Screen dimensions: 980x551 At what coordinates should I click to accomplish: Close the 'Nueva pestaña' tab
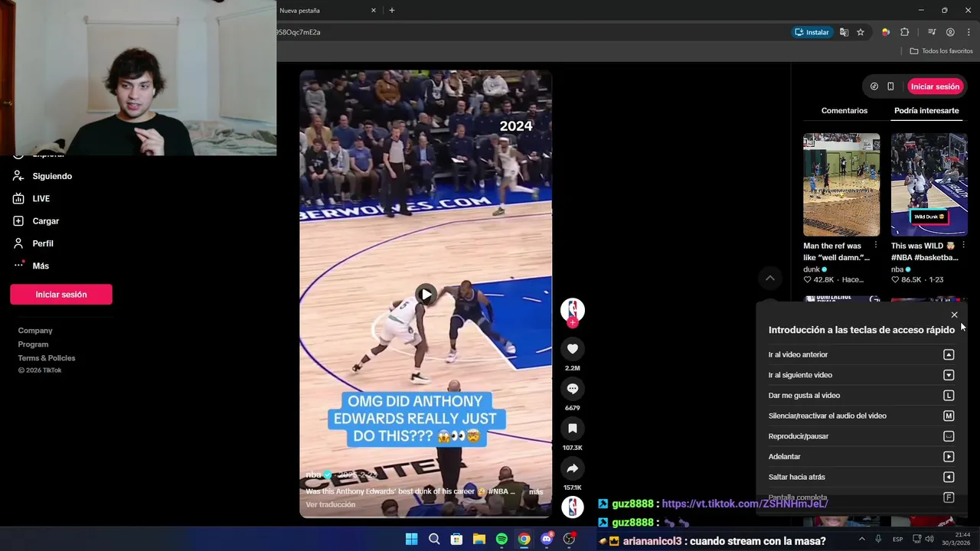[374, 11]
